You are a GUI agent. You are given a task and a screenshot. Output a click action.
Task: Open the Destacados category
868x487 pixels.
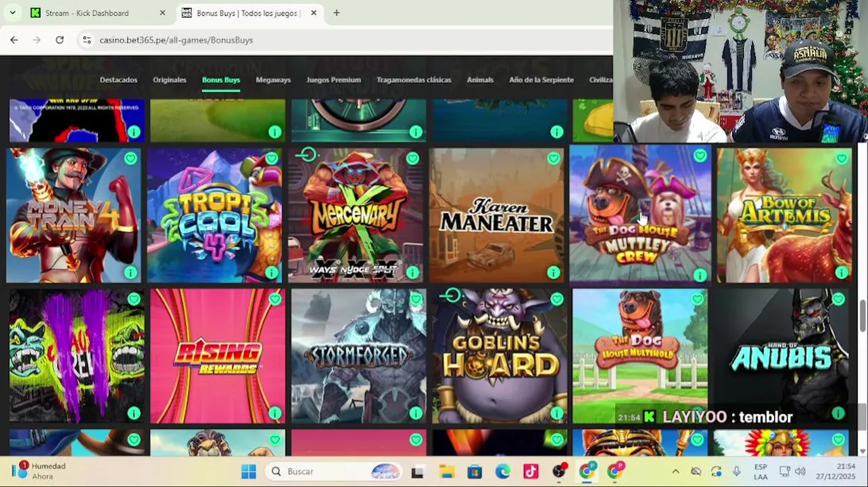click(118, 80)
